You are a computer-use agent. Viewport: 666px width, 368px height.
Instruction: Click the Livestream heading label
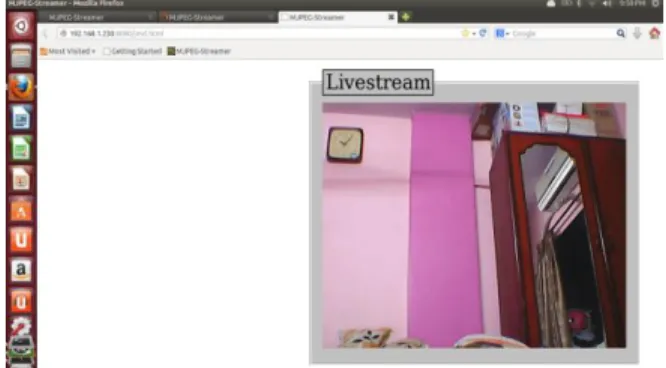(x=378, y=82)
